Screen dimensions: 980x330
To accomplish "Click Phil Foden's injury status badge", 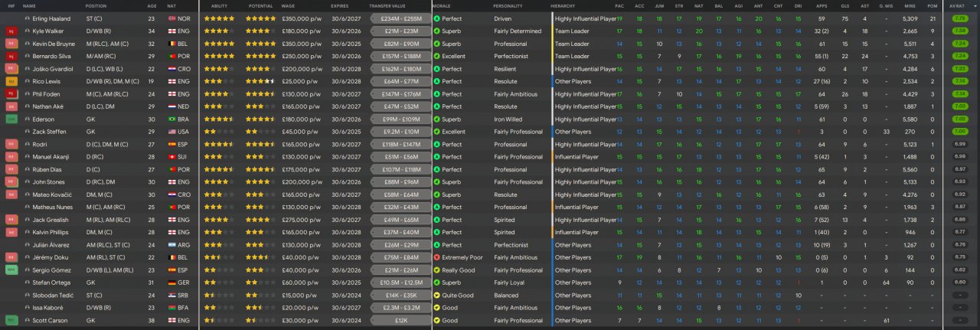I will coord(11,94).
